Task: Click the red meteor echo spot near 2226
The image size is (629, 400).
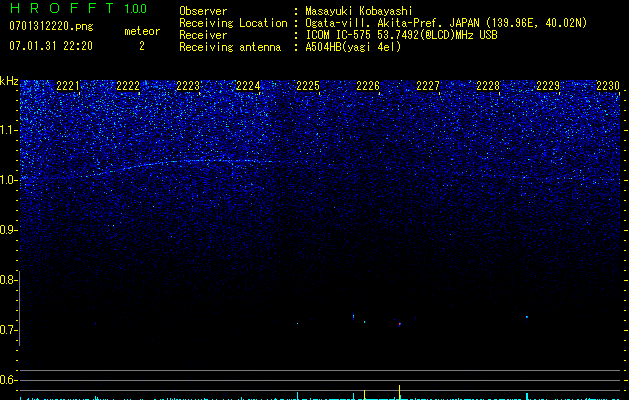Action: tap(400, 324)
